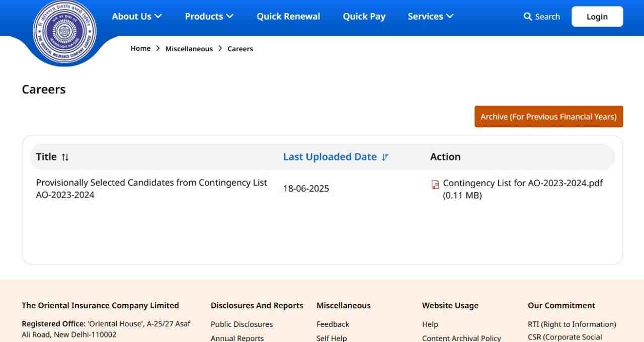Expand the Products dropdown menu

209,16
